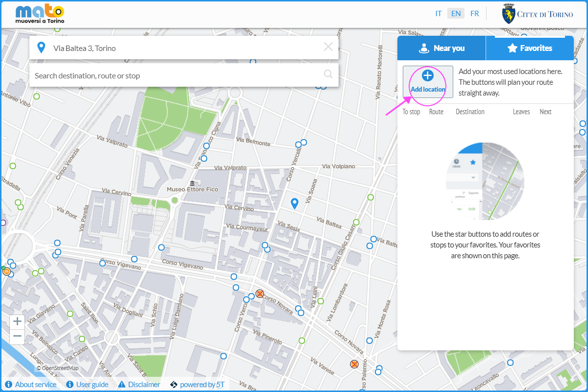The width and height of the screenshot is (588, 392).
Task: Open the About service link
Action: click(x=30, y=385)
